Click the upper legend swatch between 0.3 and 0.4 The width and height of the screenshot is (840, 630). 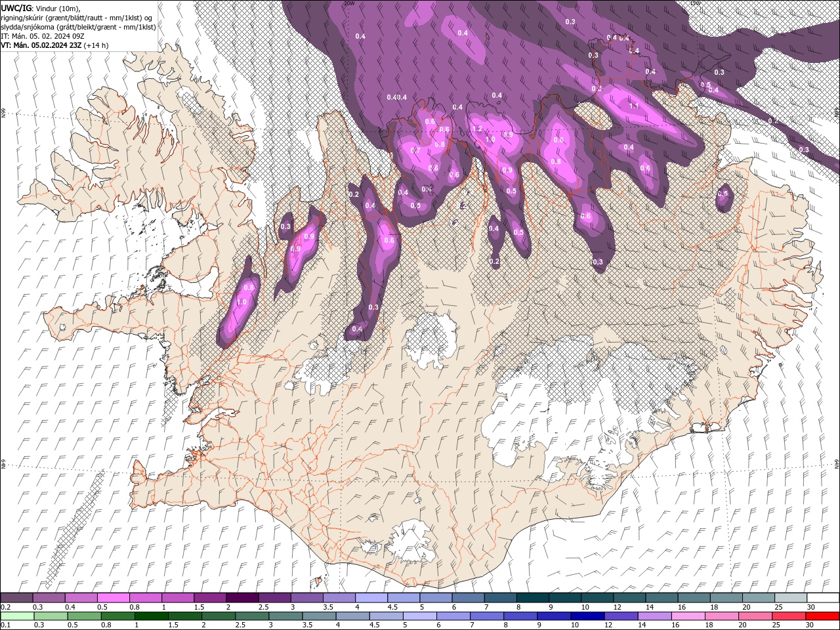click(49, 598)
